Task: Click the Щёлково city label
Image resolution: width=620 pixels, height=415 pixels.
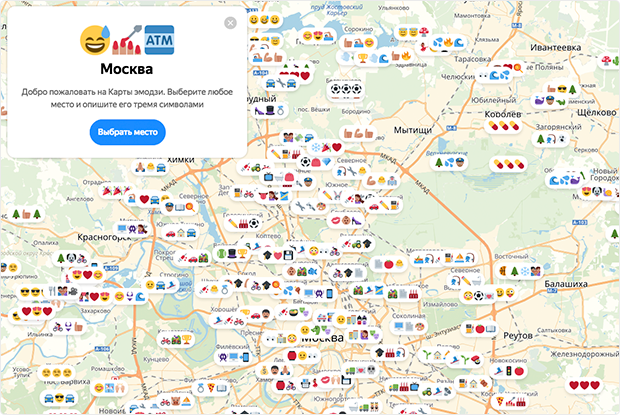Action: [x=596, y=112]
